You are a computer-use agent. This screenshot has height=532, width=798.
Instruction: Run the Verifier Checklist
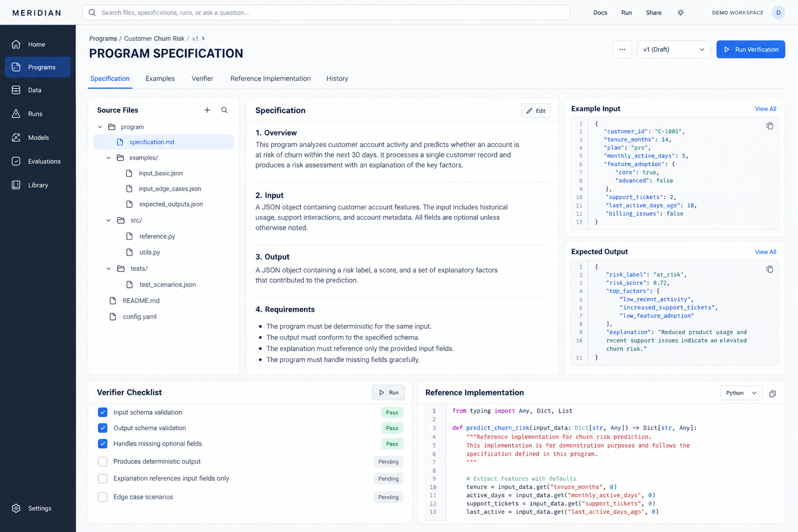389,392
